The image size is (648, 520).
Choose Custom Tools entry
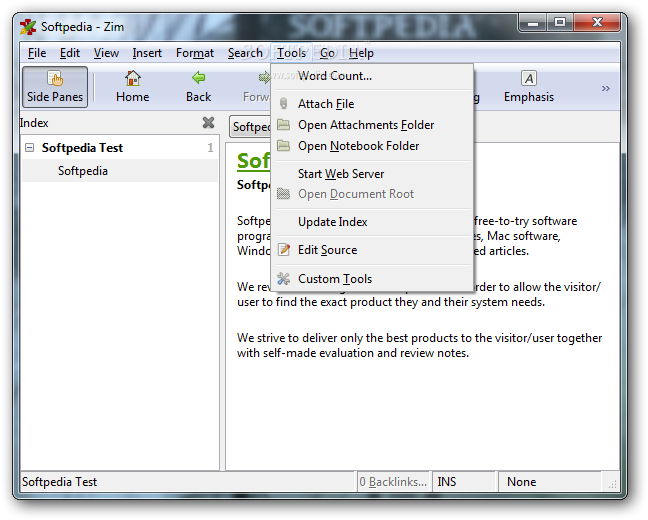(372, 279)
